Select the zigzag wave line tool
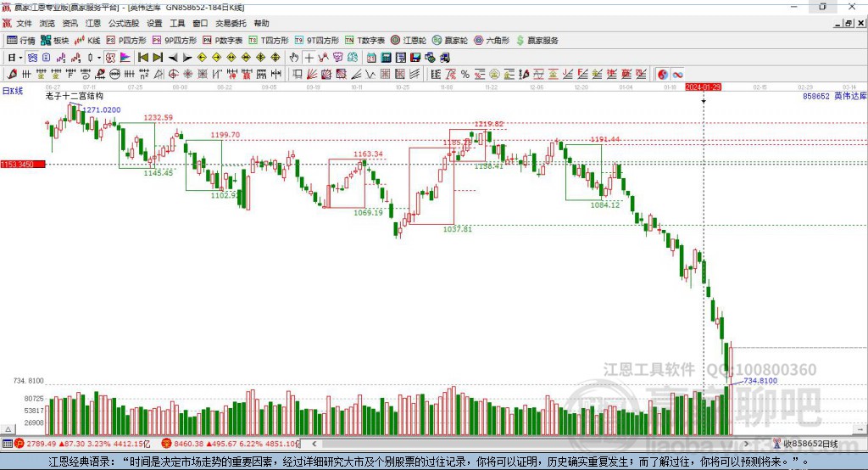Screen dimensions: 868x470 click(370, 75)
